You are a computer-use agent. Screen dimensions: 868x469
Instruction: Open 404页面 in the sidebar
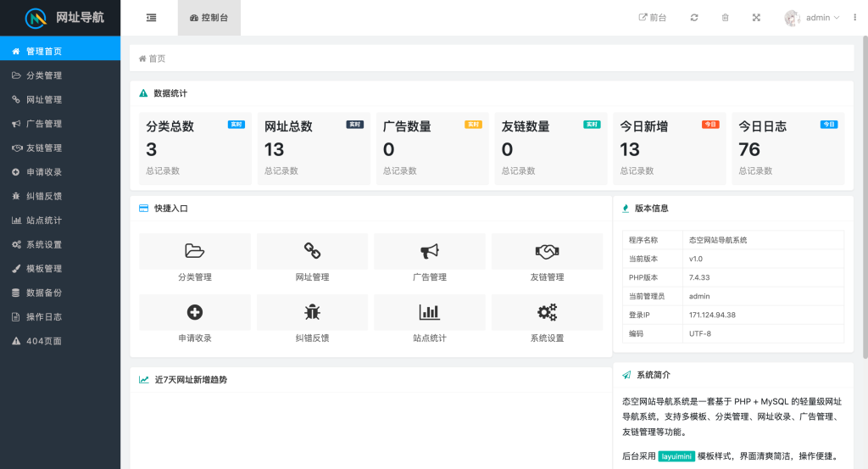click(60, 341)
